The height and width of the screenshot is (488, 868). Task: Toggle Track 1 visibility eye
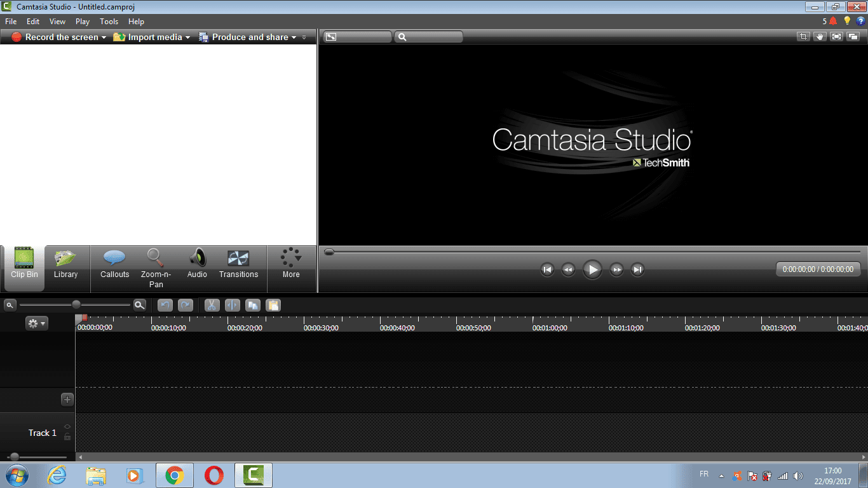pyautogui.click(x=67, y=427)
